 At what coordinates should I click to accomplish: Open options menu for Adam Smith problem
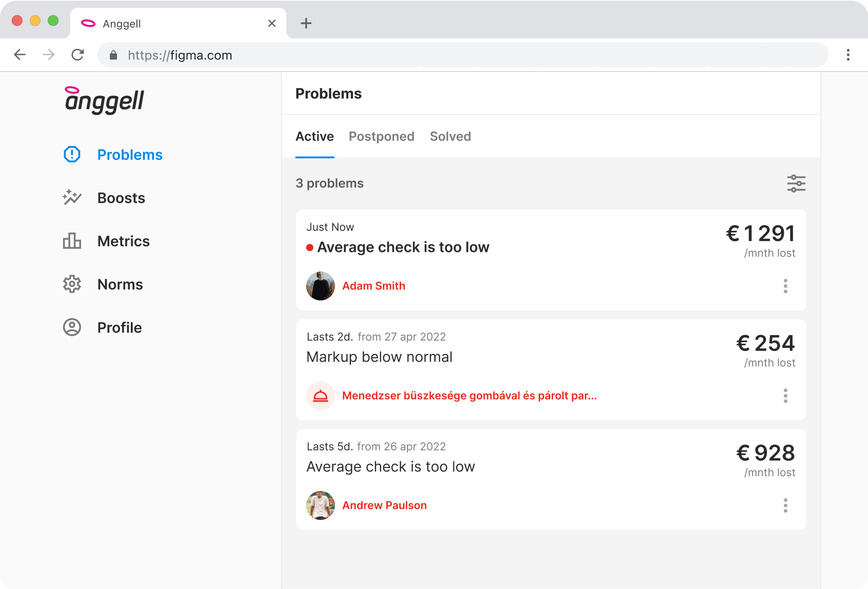(x=785, y=286)
